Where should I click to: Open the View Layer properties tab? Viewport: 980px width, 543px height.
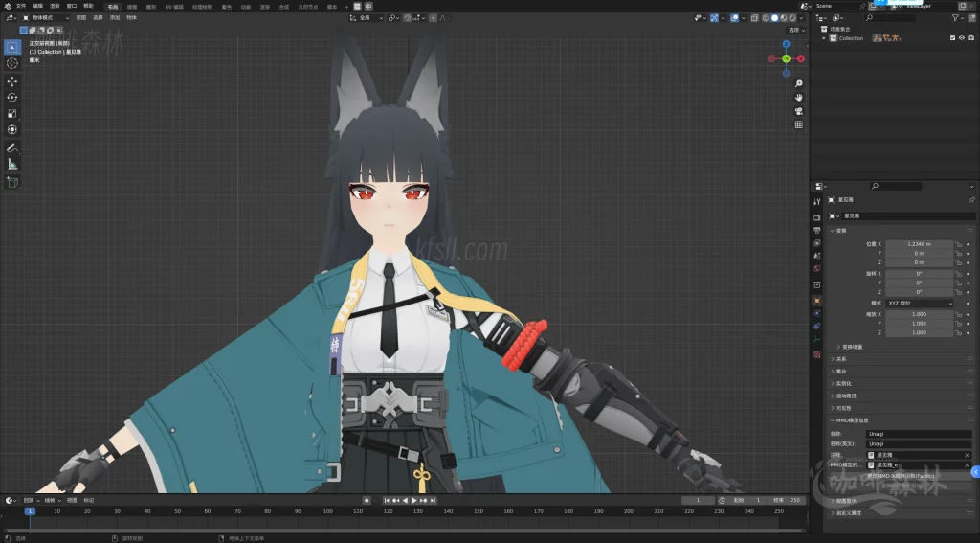click(817, 243)
